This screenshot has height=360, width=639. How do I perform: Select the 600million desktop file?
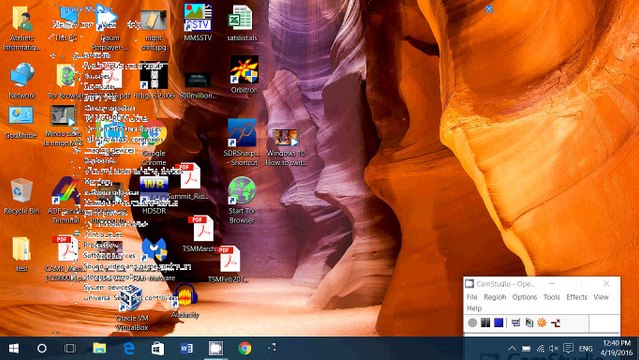coord(198,86)
